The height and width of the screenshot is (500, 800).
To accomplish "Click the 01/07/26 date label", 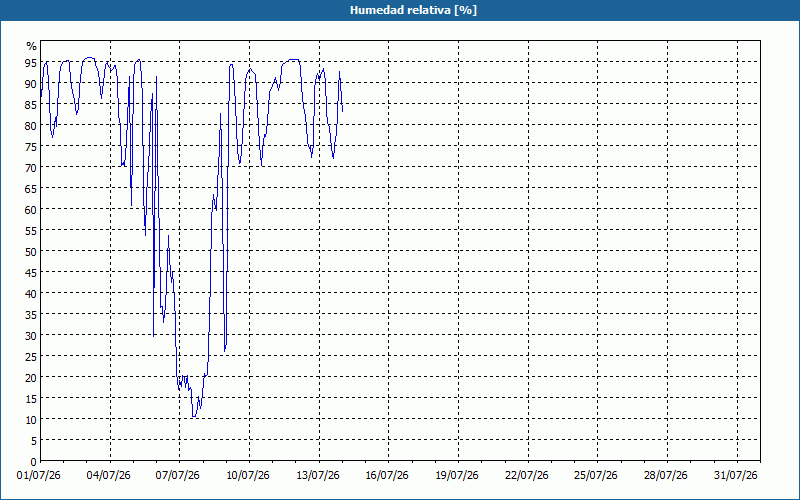I will [39, 476].
